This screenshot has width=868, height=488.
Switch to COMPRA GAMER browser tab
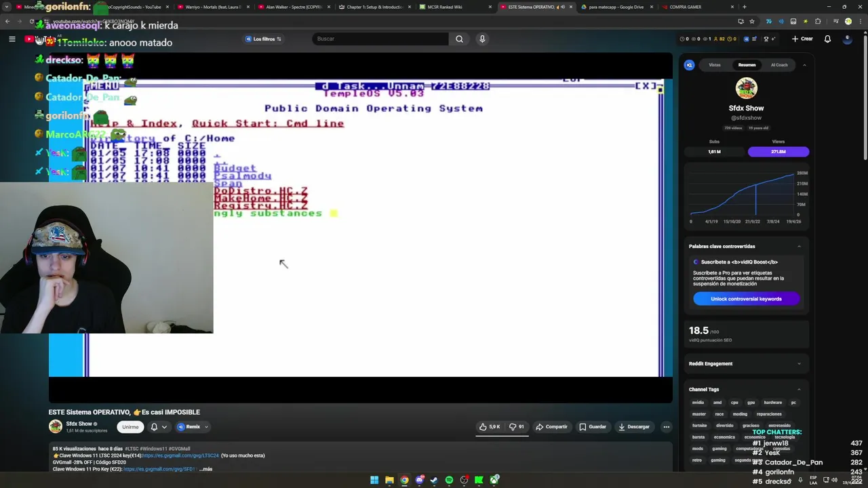point(697,7)
